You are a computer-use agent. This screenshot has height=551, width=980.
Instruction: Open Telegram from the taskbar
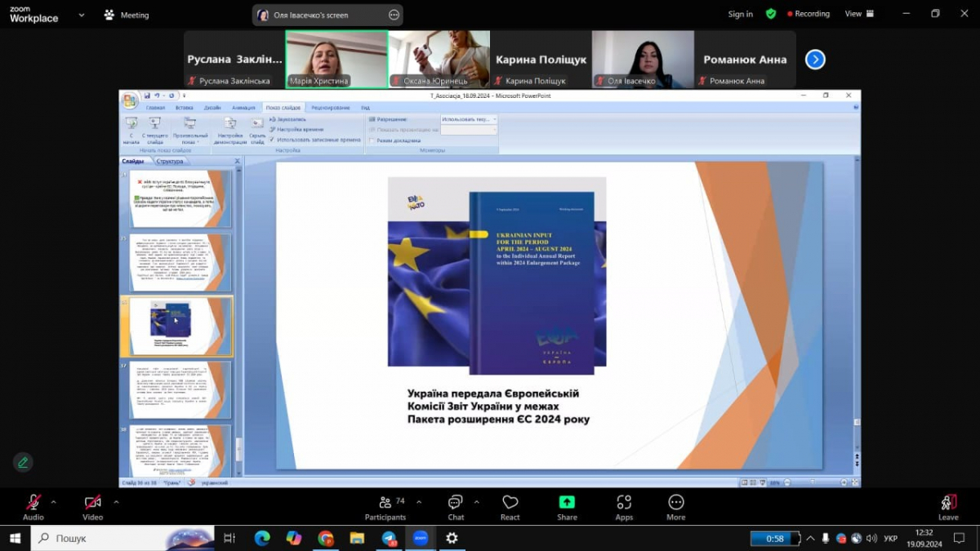[x=389, y=538]
